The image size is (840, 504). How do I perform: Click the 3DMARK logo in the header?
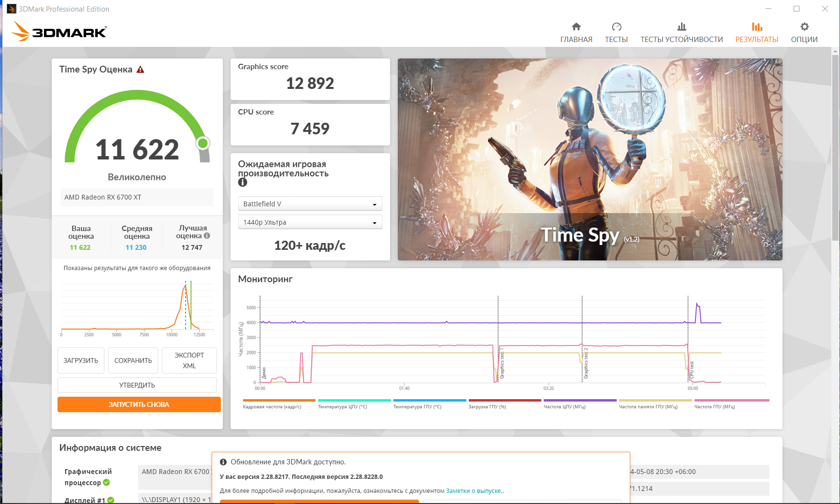(59, 31)
